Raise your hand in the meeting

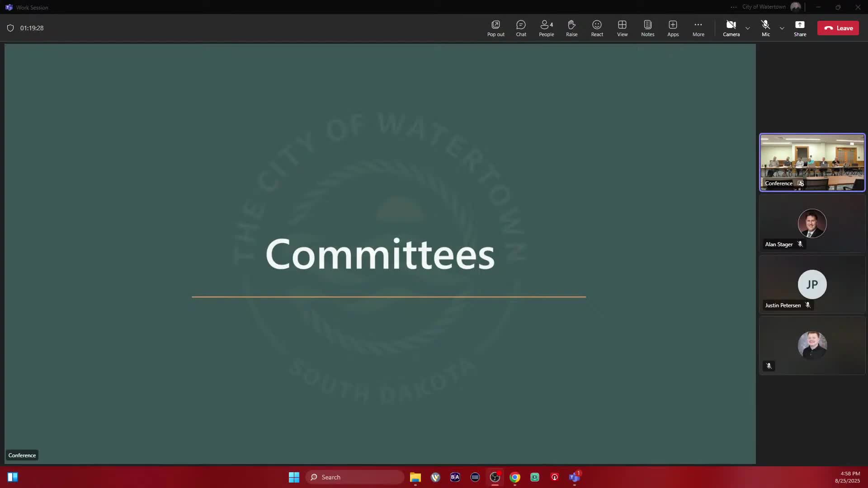pyautogui.click(x=571, y=28)
